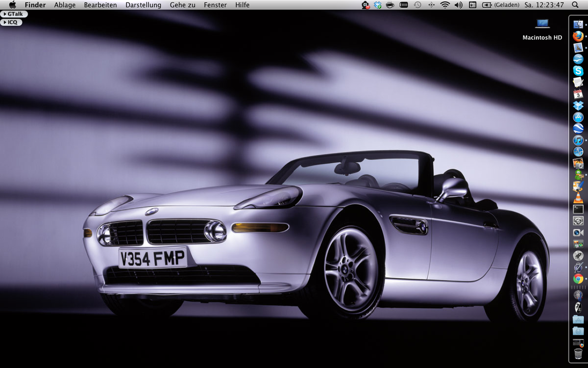Open the minimized Firefox window in Dock

point(578,343)
